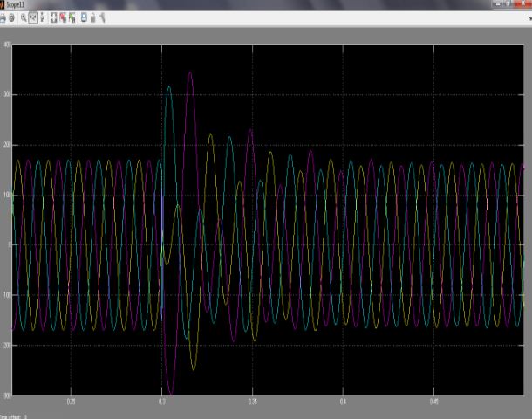Viewport: 532px width, 419px height.
Task: Click the Scope11 title bar text
Action: coord(16,5)
